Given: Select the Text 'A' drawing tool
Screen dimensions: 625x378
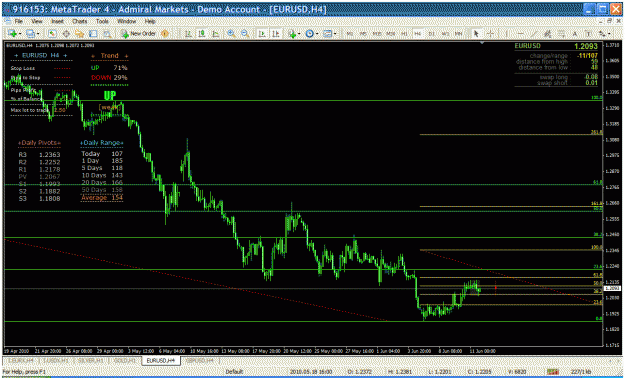Looking at the screenshot, I should pos(575,34).
